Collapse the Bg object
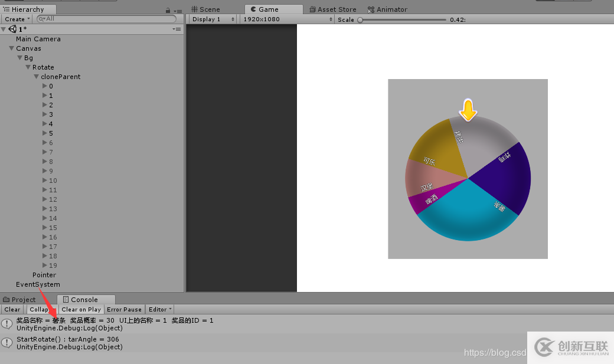614x364 pixels. pyautogui.click(x=19, y=58)
